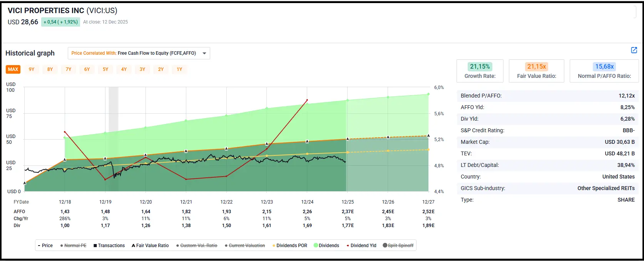Enable Custom Val. Ratio series

click(x=197, y=246)
